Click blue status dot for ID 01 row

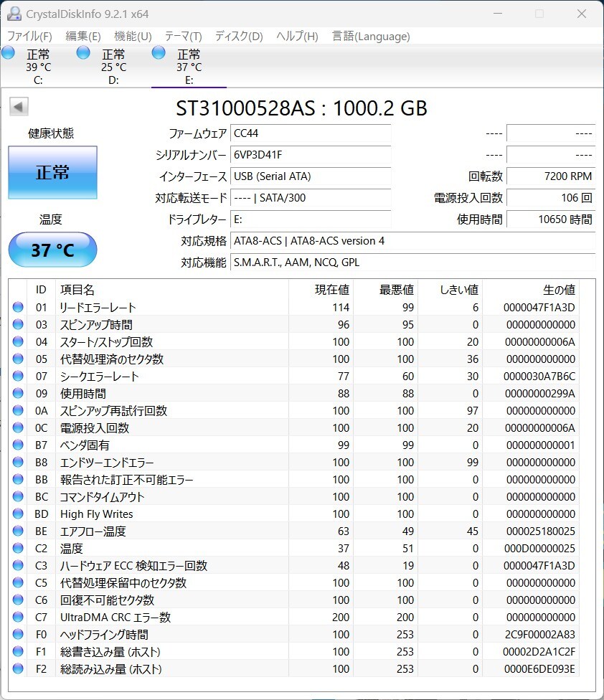(x=18, y=307)
